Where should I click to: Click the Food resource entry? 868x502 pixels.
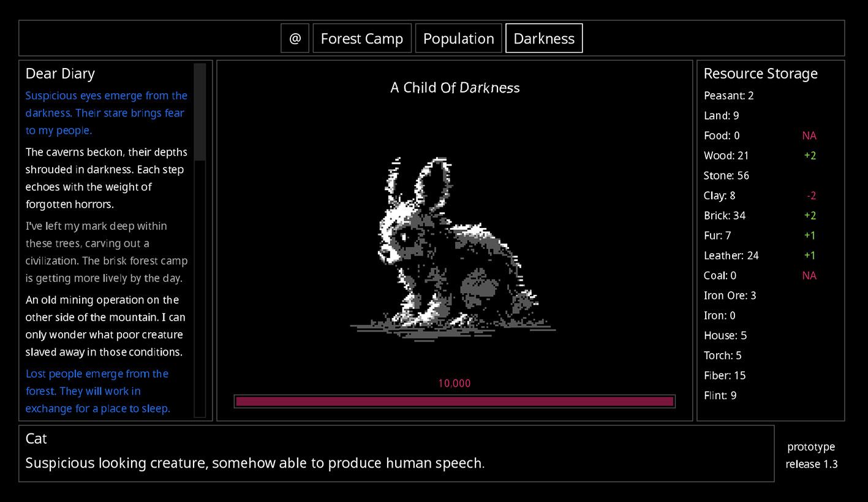tap(722, 135)
